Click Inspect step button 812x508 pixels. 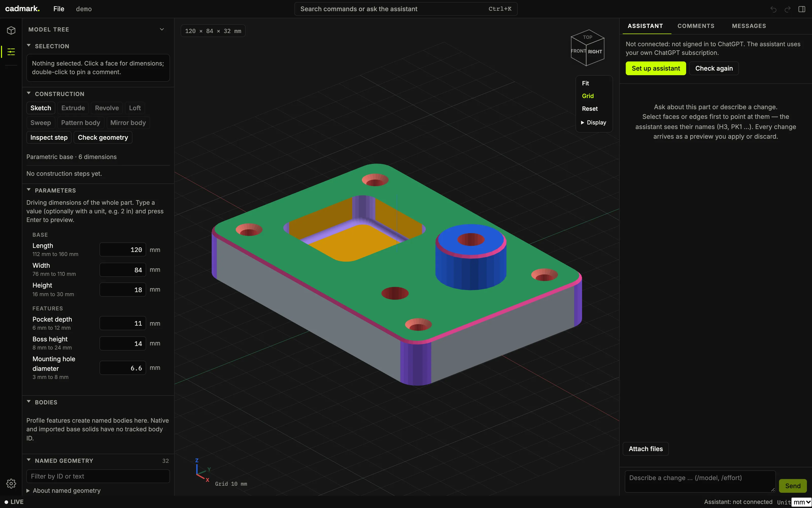49,138
